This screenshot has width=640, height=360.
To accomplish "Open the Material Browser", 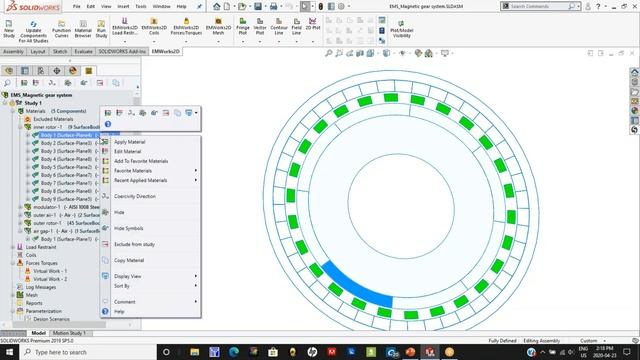I will click(83, 29).
